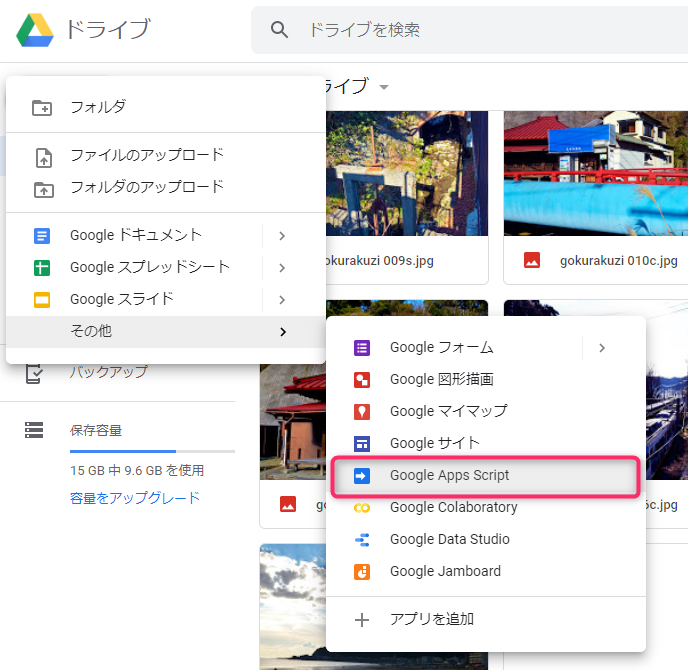The image size is (688, 670).
Task: Click the folder upload icon
Action: [43, 190]
